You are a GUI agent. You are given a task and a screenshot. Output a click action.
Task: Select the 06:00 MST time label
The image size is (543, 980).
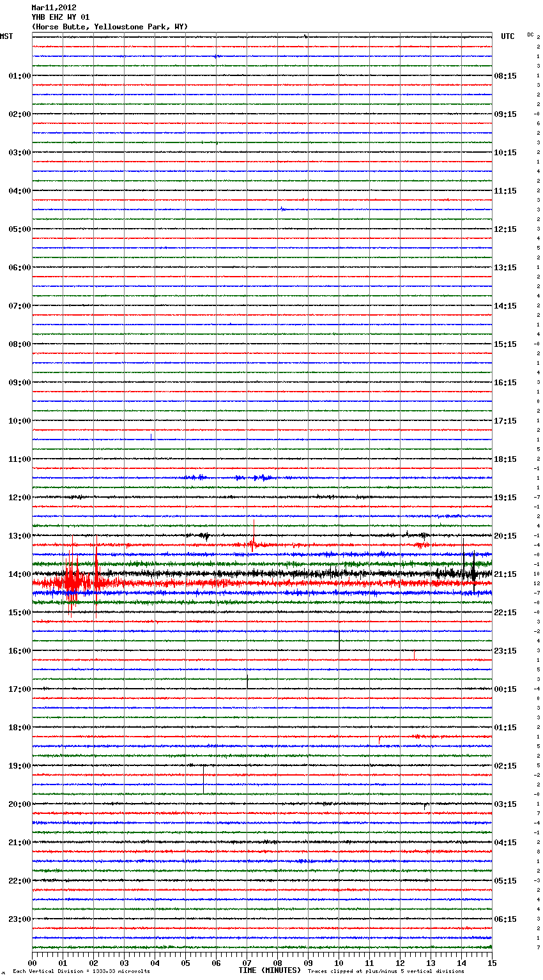19,268
